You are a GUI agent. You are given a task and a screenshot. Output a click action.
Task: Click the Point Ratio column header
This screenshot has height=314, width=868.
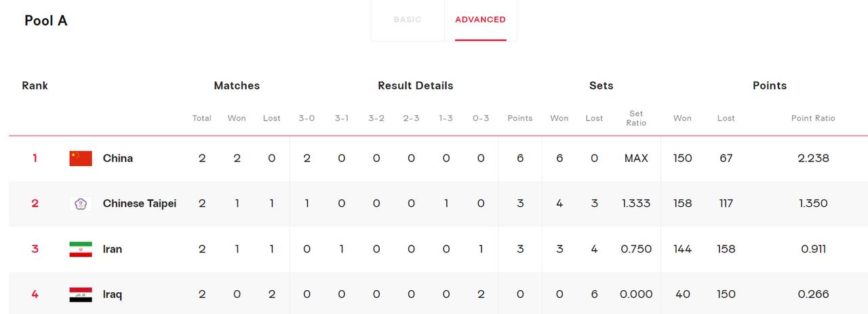tap(813, 118)
